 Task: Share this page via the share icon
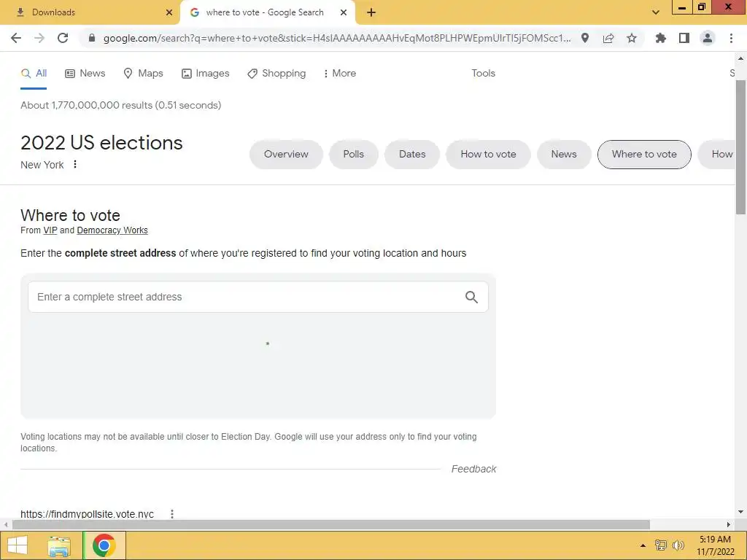pos(608,38)
